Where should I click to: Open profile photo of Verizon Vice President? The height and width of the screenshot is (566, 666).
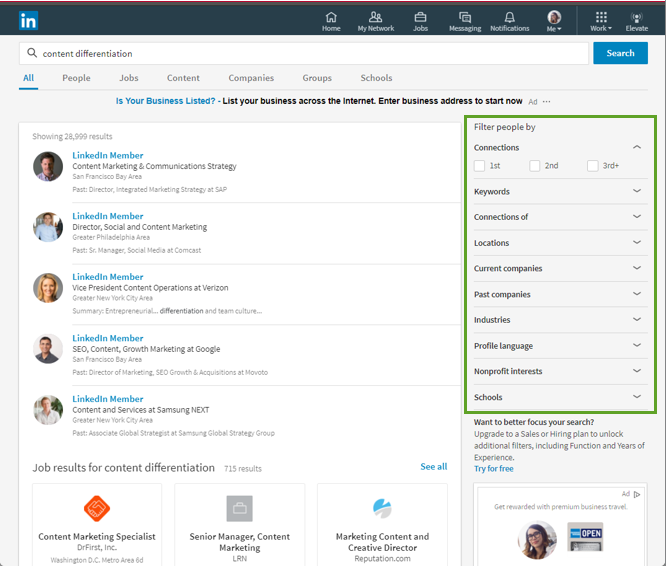coord(48,288)
